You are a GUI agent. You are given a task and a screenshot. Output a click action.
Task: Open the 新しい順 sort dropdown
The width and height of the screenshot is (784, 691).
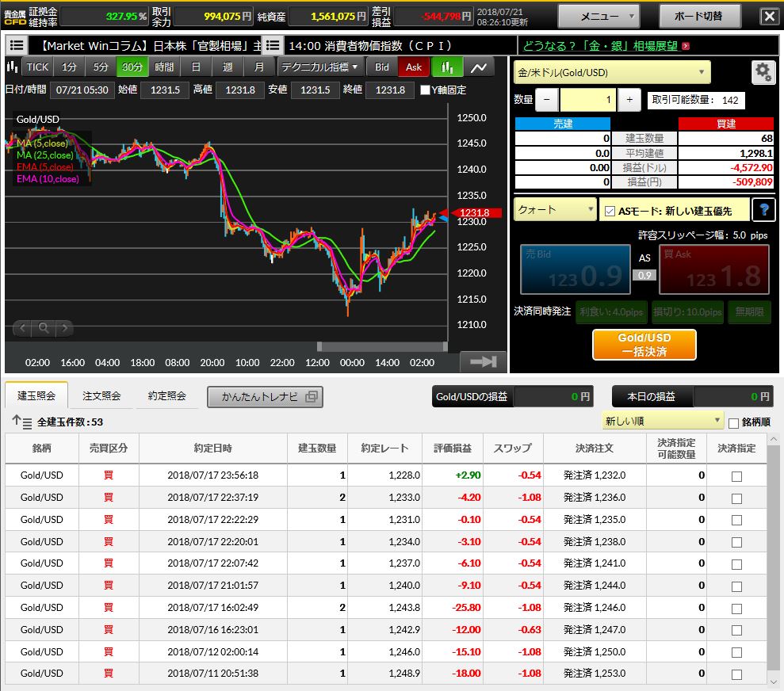[x=662, y=422]
